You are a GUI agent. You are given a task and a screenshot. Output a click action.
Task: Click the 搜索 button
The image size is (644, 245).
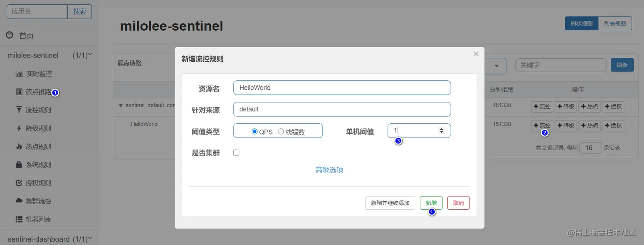[x=80, y=12]
